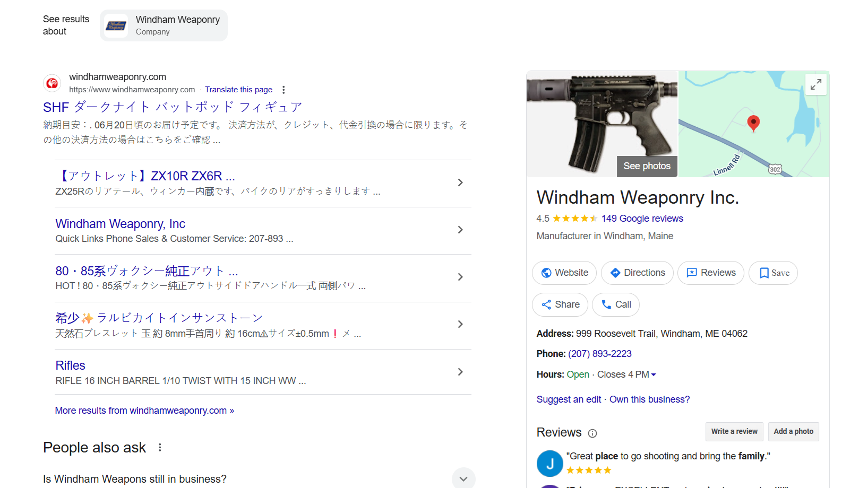This screenshot has width=868, height=488.
Task: Click Suggest an edit
Action: (x=569, y=399)
